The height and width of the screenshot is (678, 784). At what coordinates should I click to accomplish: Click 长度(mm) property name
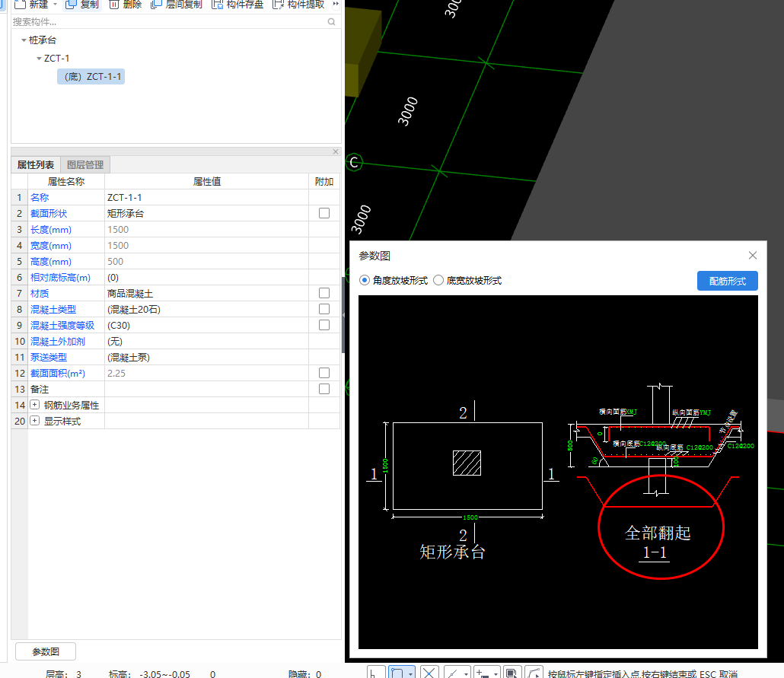pyautogui.click(x=51, y=230)
